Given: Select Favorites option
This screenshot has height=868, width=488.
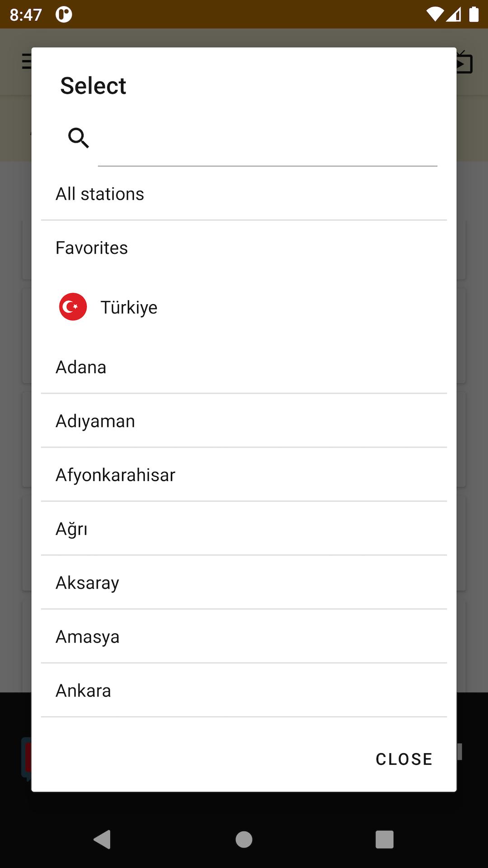Looking at the screenshot, I should (244, 248).
